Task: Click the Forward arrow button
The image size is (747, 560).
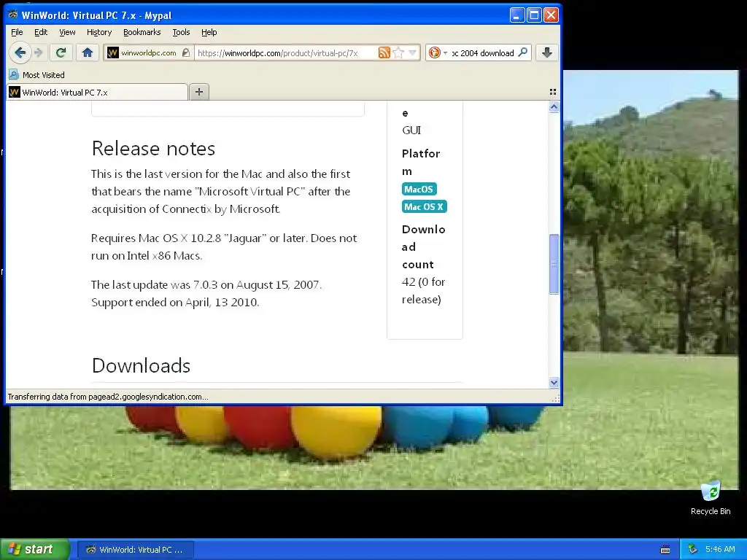Action: pyautogui.click(x=39, y=52)
